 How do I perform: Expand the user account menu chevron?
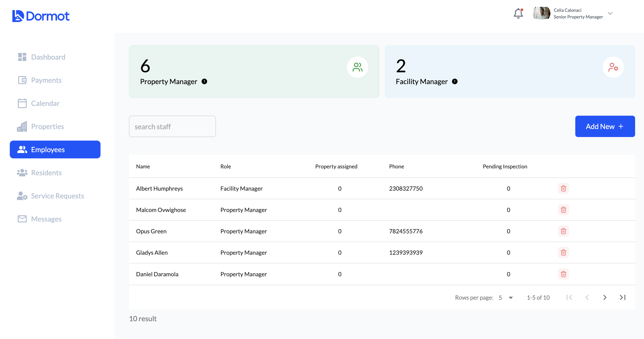coord(610,14)
